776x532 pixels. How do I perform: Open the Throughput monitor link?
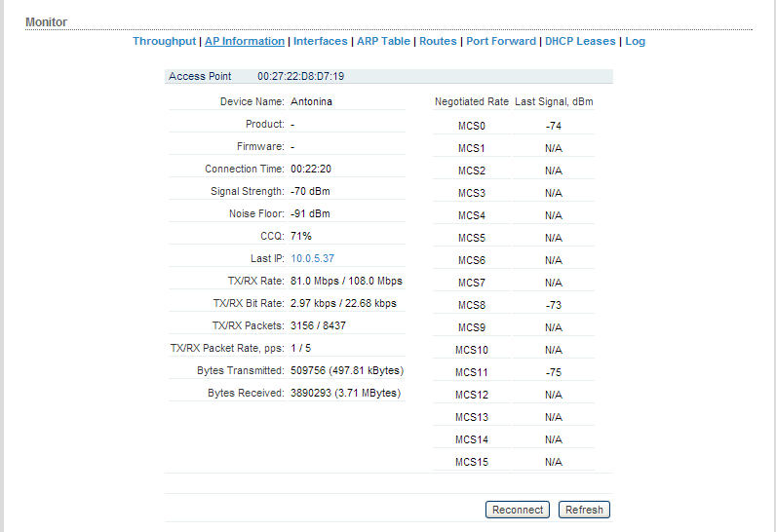[x=165, y=41]
